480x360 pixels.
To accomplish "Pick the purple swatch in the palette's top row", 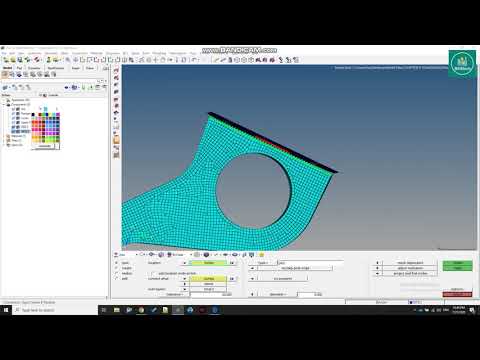I will tap(58, 115).
